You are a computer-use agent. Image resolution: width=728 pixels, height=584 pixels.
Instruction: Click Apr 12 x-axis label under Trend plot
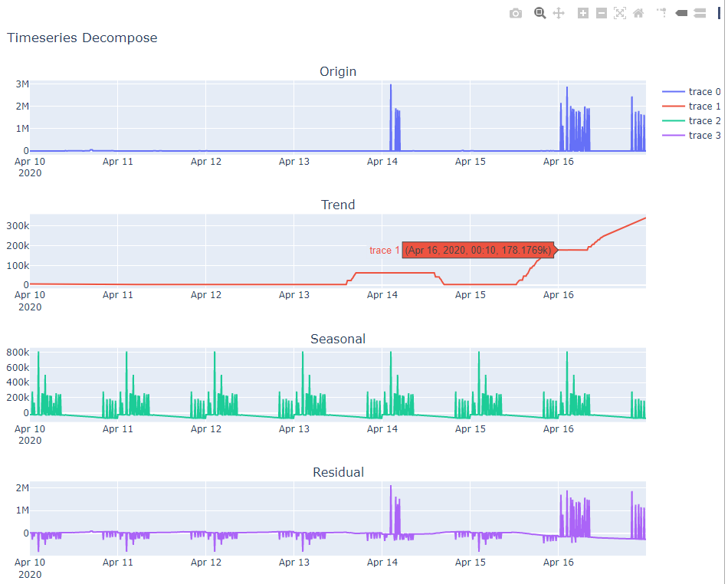(x=206, y=295)
